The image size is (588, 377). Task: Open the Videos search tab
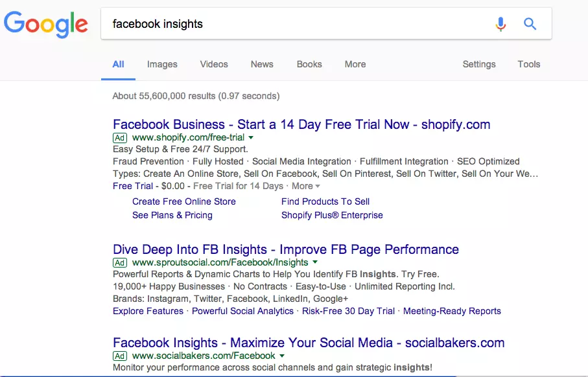click(x=214, y=64)
